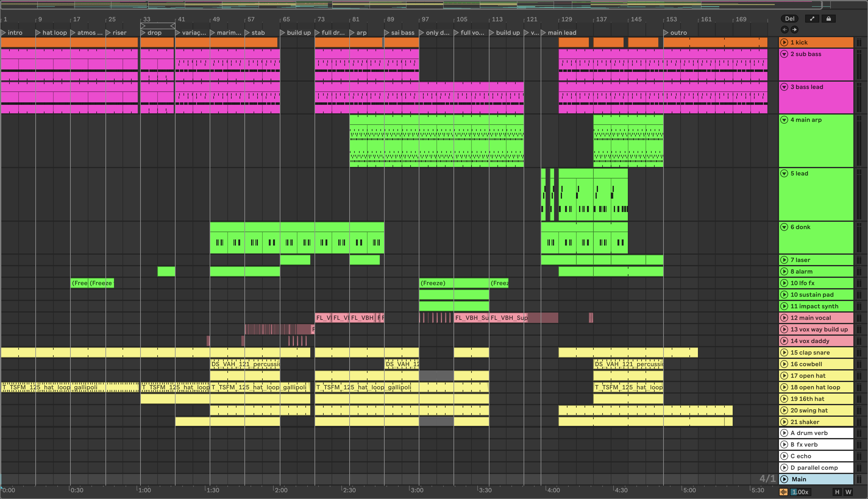Click the Del locator button

pos(789,19)
